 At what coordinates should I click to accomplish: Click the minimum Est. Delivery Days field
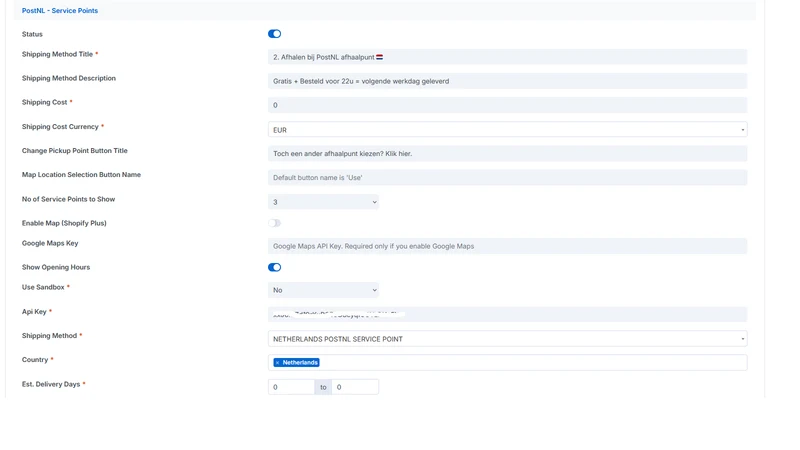[x=291, y=387]
